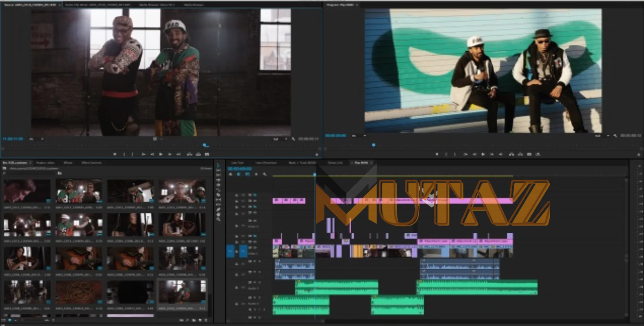Mark Out point in the Source monitor
Screen dimensions: 644x326
132,154
